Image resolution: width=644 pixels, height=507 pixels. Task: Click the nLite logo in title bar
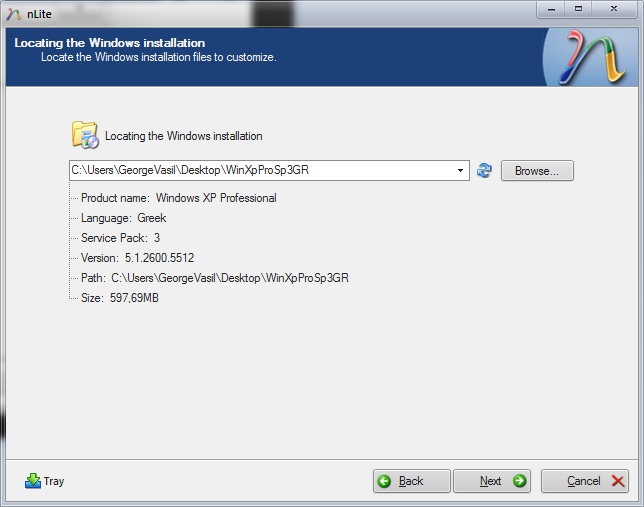pyautogui.click(x=14, y=14)
